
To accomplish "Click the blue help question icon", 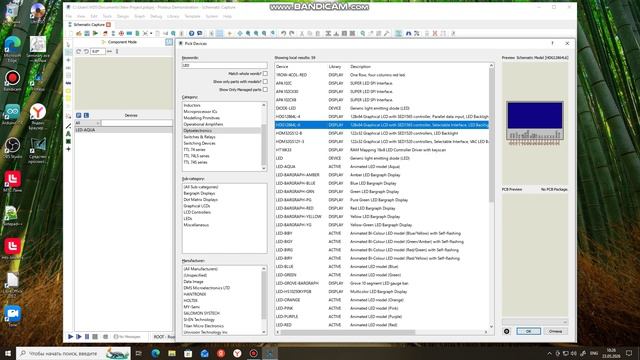I will click(191, 33).
